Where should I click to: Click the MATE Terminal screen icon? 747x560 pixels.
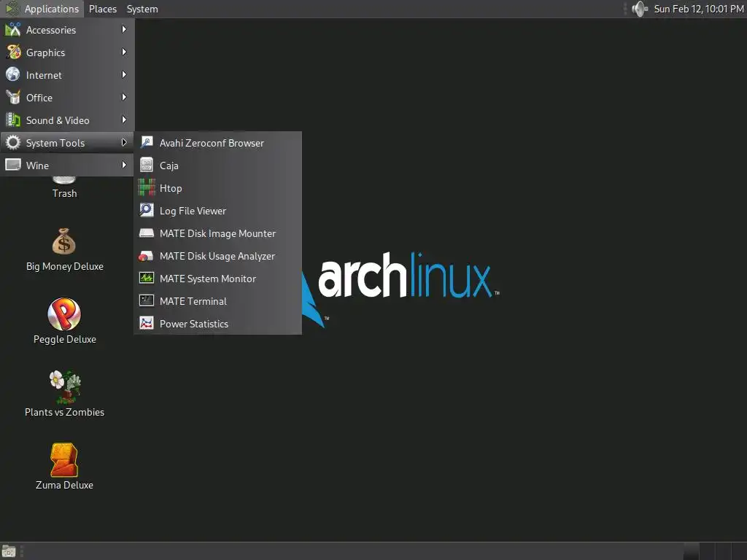pos(147,300)
